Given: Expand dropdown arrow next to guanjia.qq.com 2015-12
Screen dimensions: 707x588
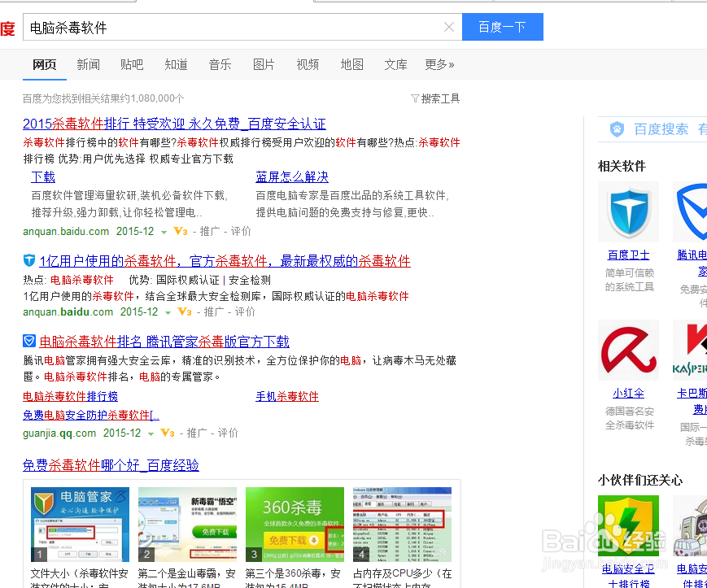Looking at the screenshot, I should point(151,434).
